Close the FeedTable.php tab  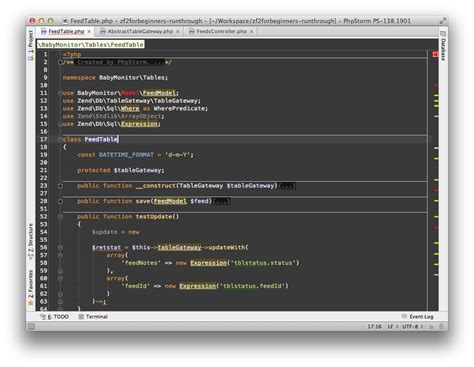click(x=89, y=31)
